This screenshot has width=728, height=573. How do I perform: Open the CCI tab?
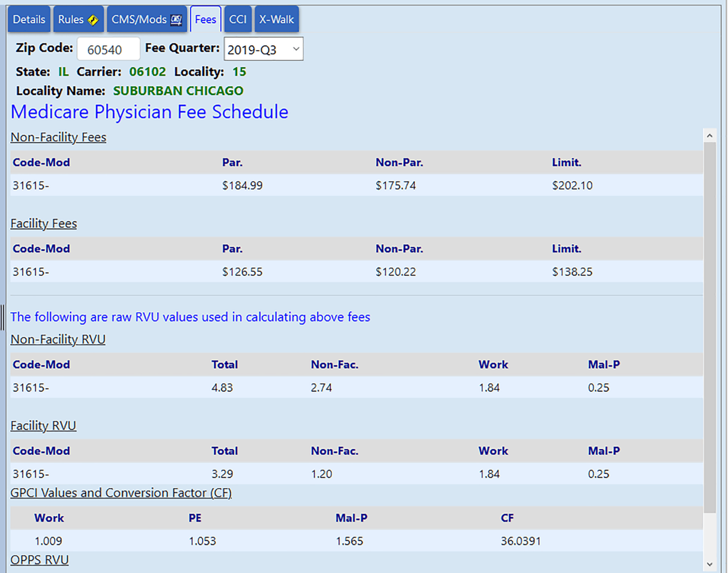pos(237,19)
